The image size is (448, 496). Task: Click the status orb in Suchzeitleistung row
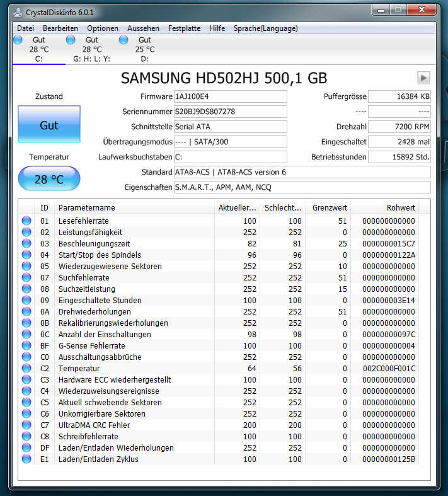(26, 289)
